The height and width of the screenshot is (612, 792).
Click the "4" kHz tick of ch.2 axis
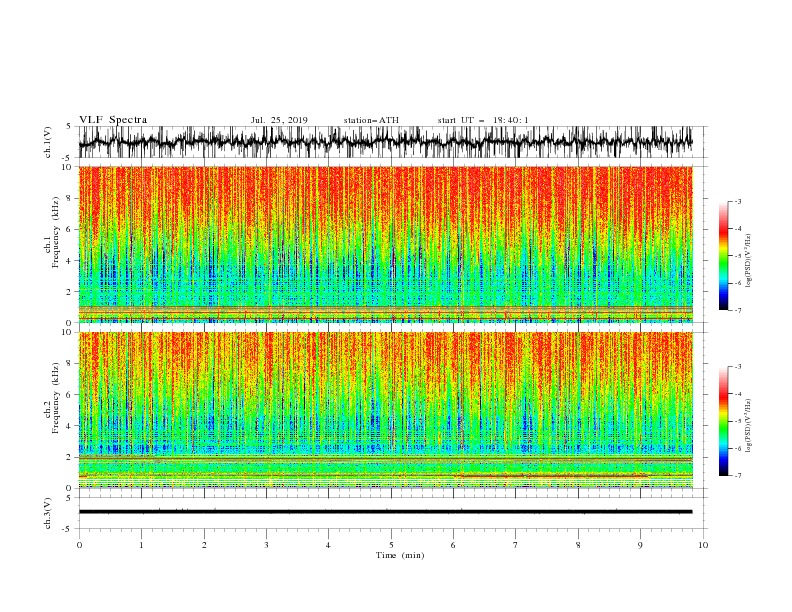coord(70,426)
